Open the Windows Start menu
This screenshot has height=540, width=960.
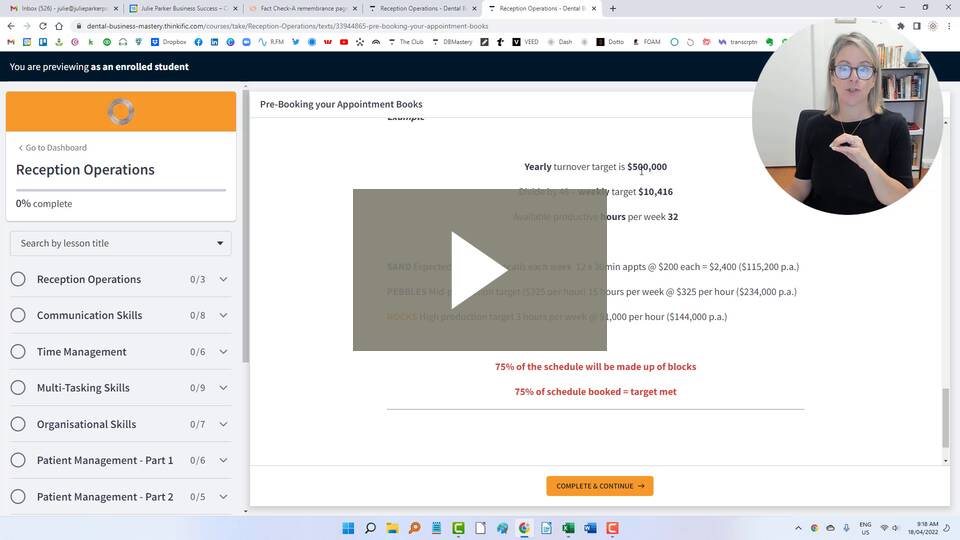(x=348, y=528)
